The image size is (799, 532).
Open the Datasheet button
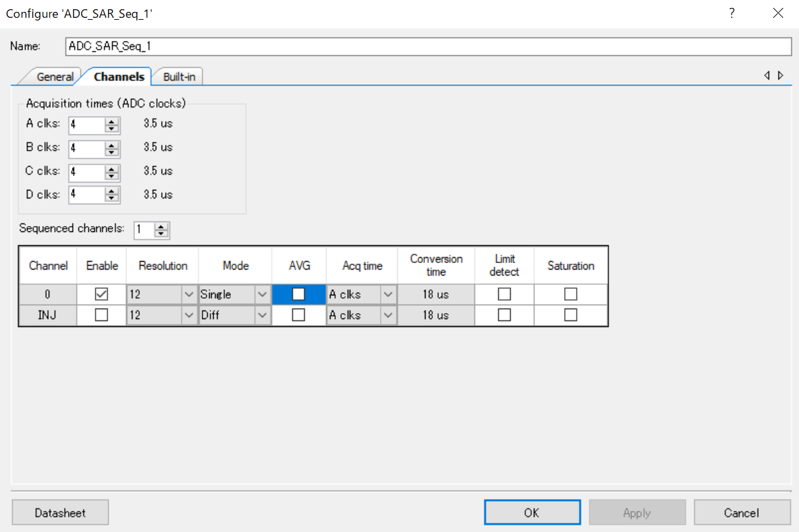pos(60,513)
